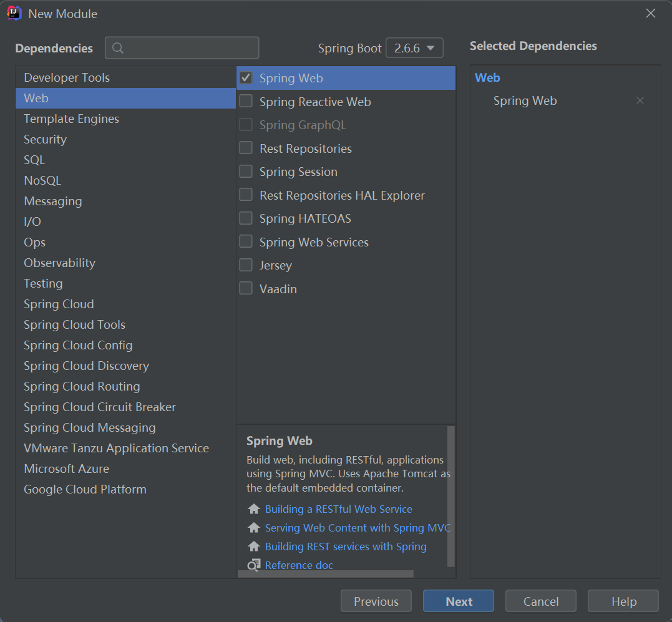Click the Cancel button
Screen dimensions: 672x622
pyautogui.click(x=541, y=601)
